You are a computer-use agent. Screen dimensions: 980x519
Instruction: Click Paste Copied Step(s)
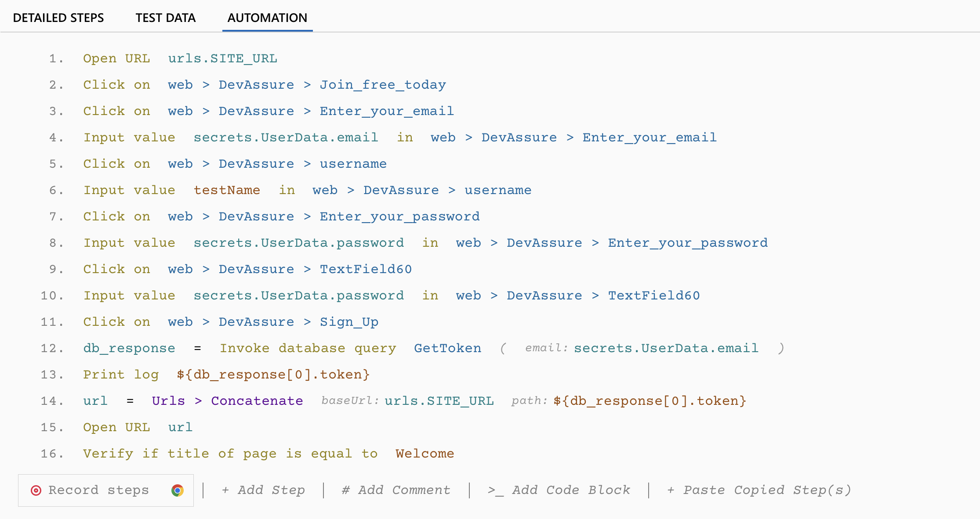coord(768,490)
